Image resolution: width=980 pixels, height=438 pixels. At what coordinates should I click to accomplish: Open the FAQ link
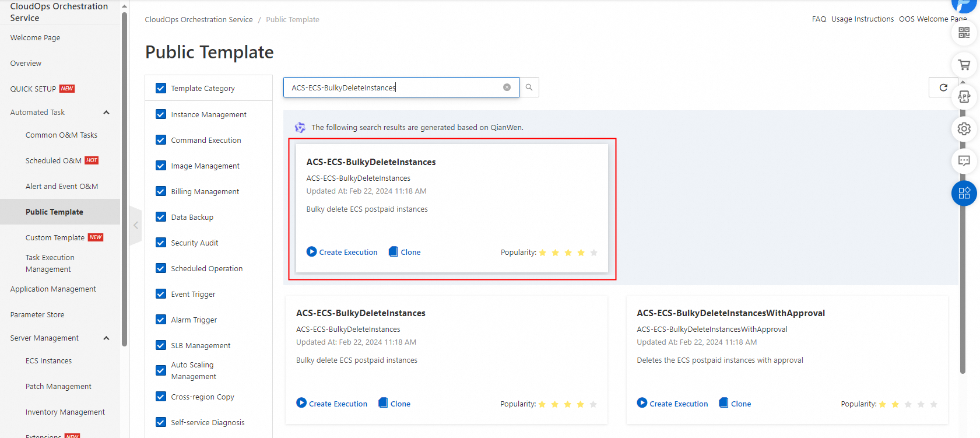click(x=819, y=19)
